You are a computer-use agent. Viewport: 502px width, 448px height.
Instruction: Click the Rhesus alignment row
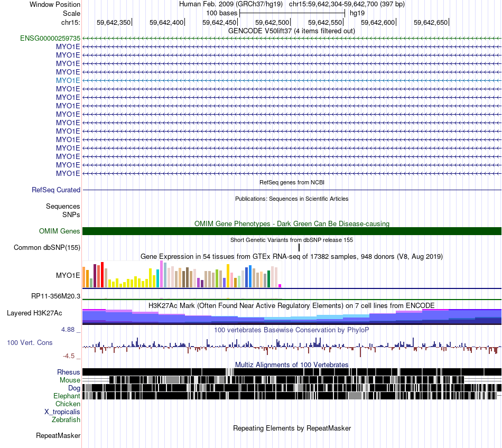coord(292,372)
